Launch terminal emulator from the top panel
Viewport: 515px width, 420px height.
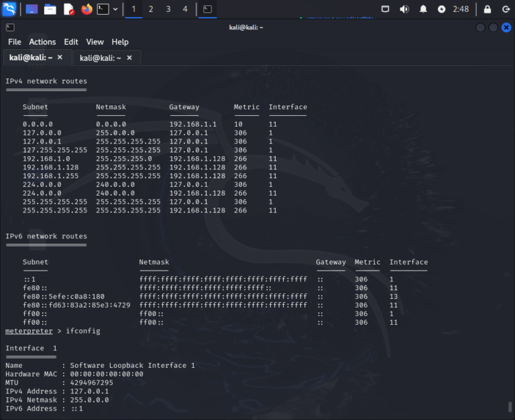pos(103,9)
